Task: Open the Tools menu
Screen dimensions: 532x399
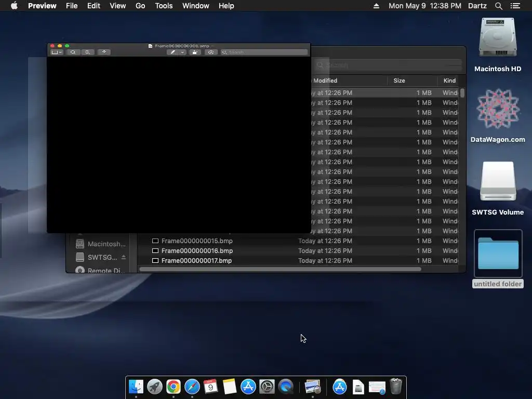Action: pyautogui.click(x=164, y=6)
